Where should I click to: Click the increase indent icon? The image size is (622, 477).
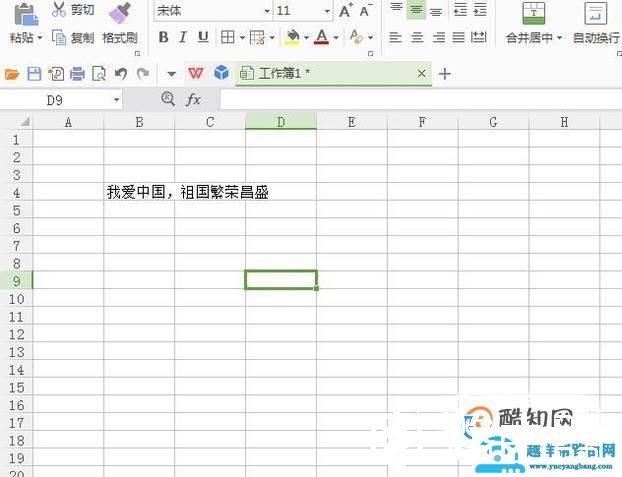click(x=480, y=10)
